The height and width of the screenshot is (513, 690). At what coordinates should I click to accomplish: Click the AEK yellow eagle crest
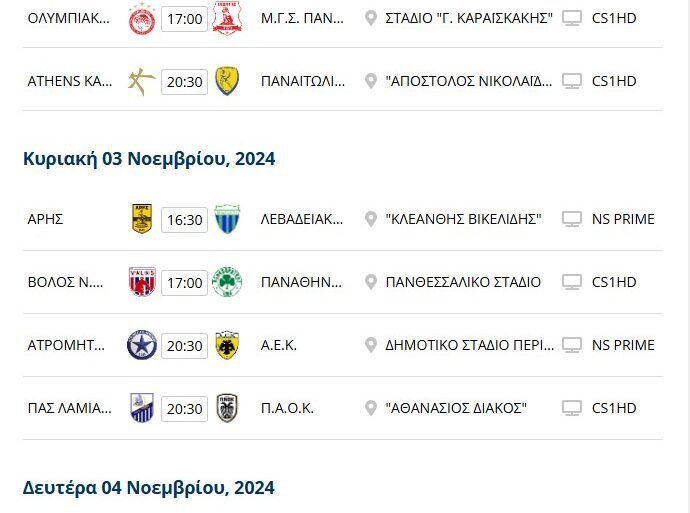[227, 345]
